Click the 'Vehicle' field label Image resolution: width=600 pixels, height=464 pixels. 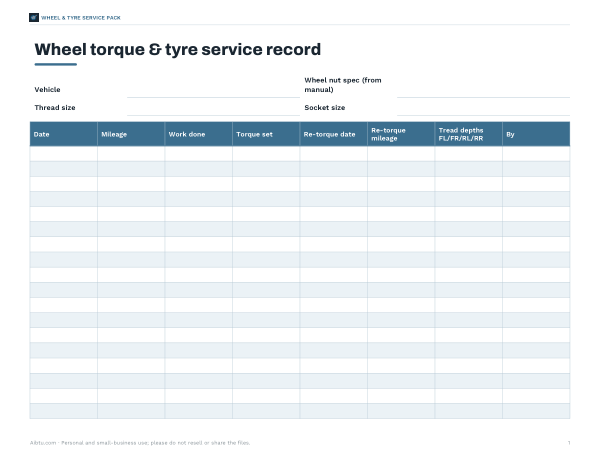coord(47,90)
